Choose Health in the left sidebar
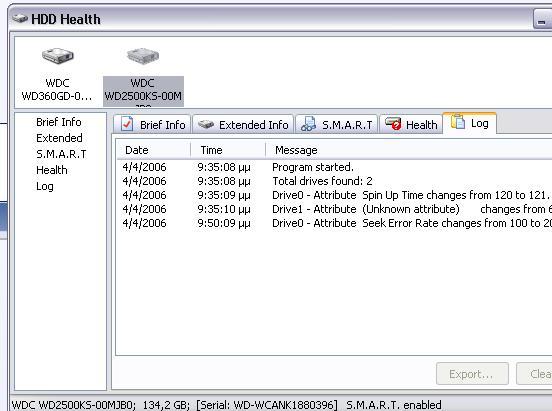This screenshot has height=411, width=552. point(52,170)
